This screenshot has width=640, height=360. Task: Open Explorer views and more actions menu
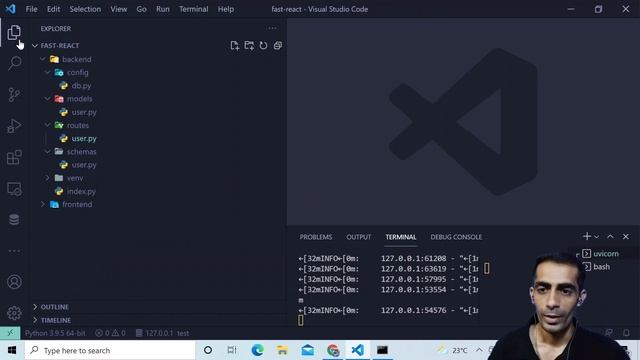click(272, 28)
